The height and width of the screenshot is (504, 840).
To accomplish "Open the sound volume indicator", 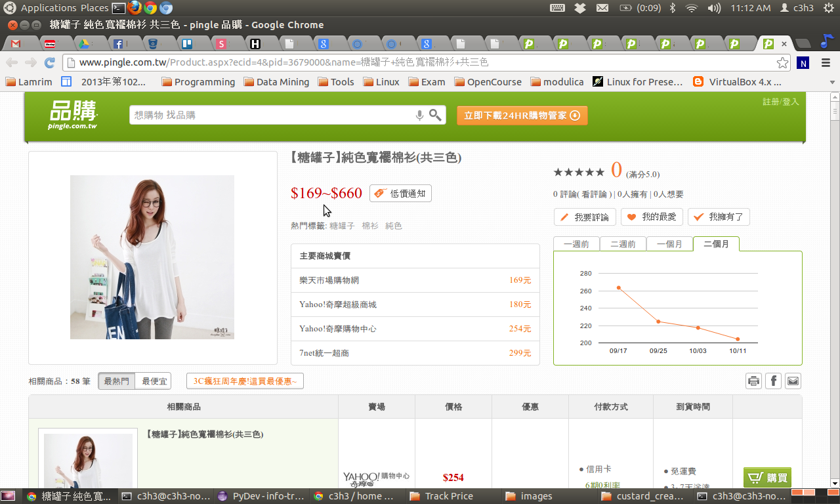I will point(714,8).
